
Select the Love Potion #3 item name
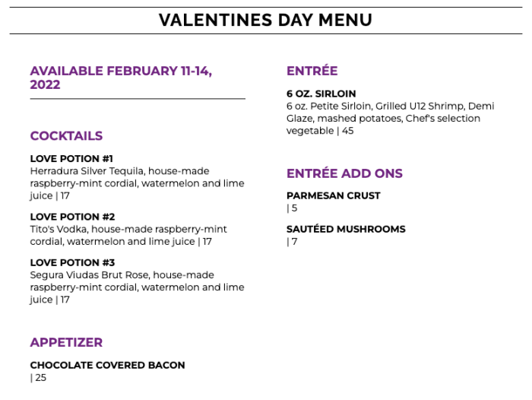[72, 262]
